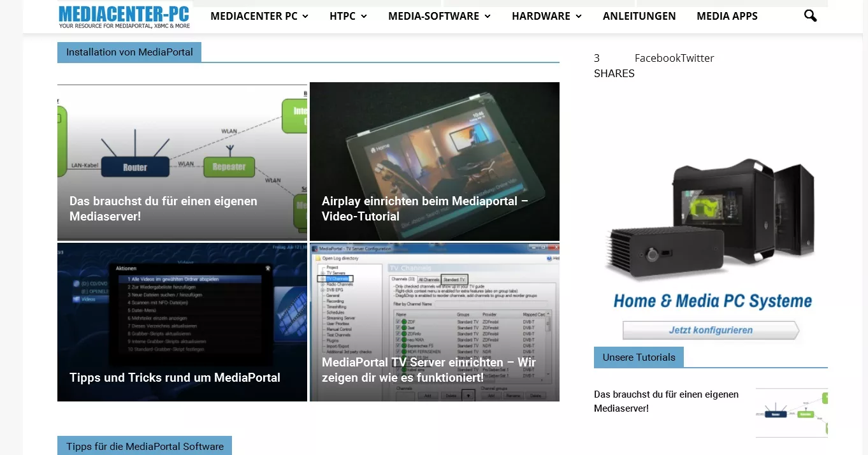Open the search magnifier icon
868x455 pixels.
810,16
